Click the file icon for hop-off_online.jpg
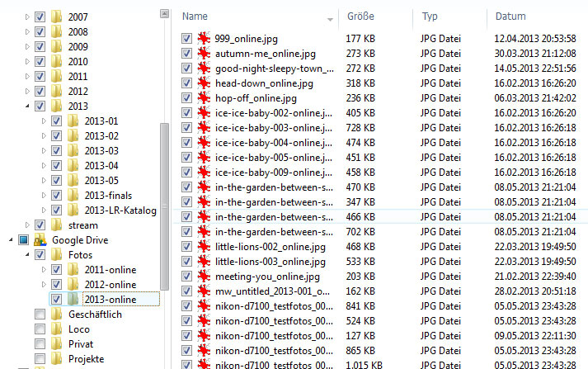588x369 pixels. pyautogui.click(x=204, y=98)
